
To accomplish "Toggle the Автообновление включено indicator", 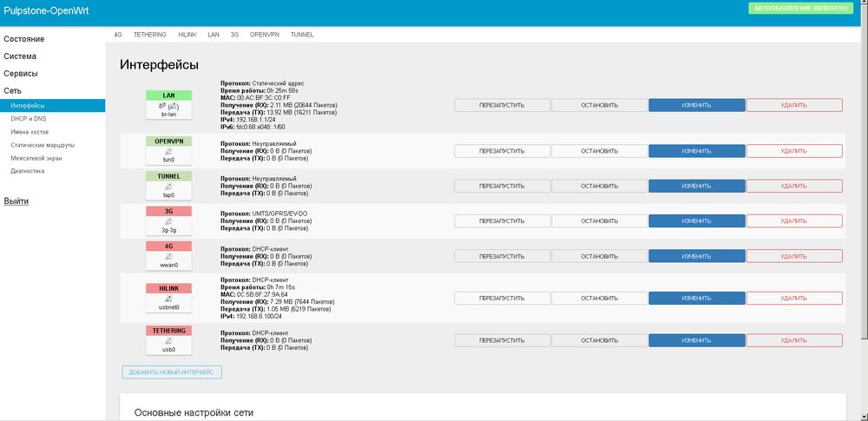I will click(x=800, y=9).
